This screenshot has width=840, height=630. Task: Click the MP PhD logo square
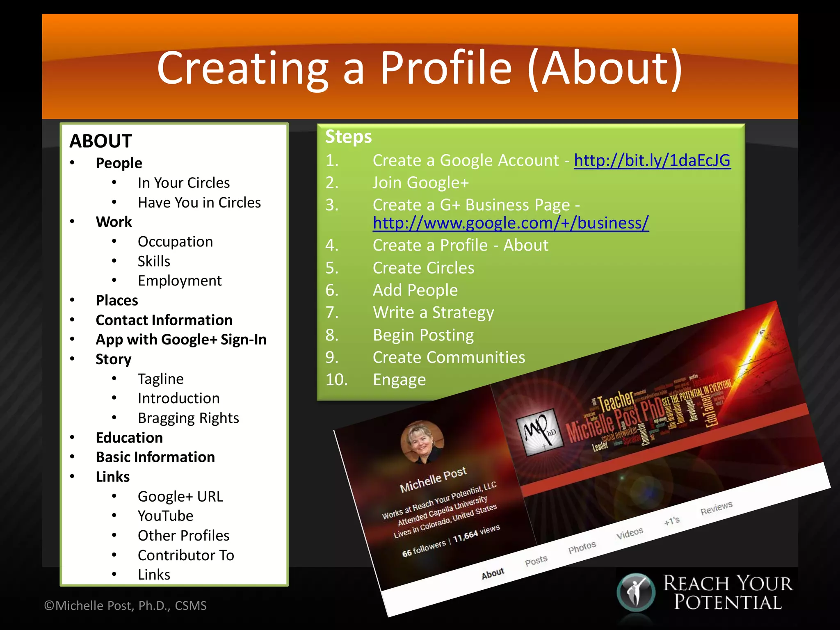[539, 432]
